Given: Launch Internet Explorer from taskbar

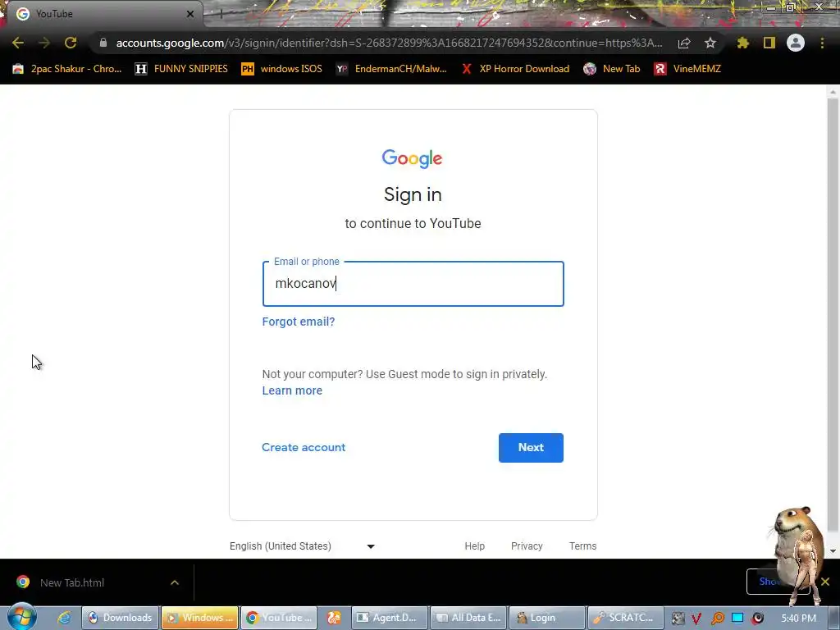Looking at the screenshot, I should click(64, 618).
